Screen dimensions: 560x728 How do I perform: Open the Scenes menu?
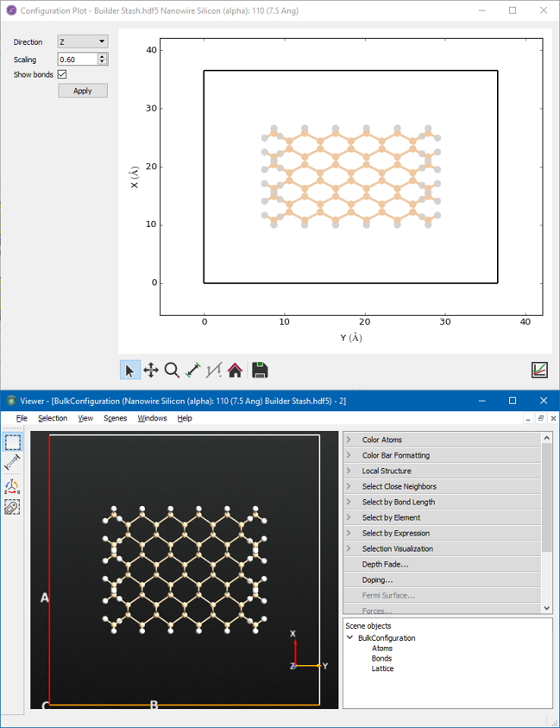115,418
